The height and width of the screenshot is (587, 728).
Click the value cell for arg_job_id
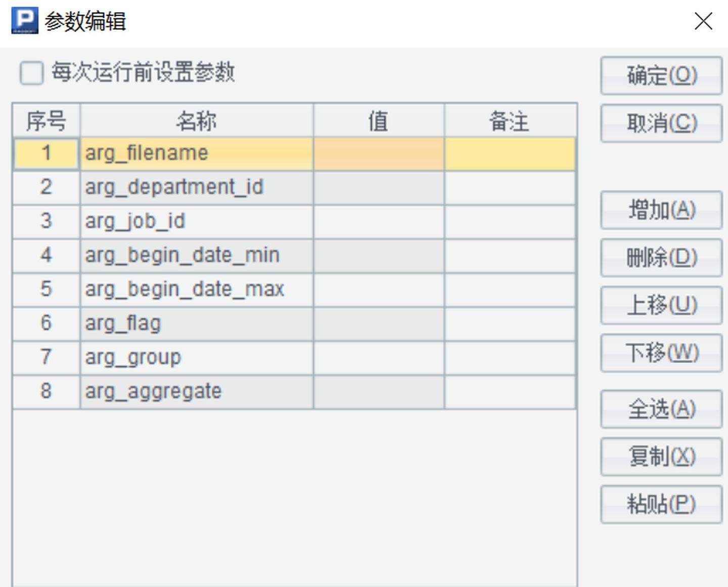click(379, 222)
